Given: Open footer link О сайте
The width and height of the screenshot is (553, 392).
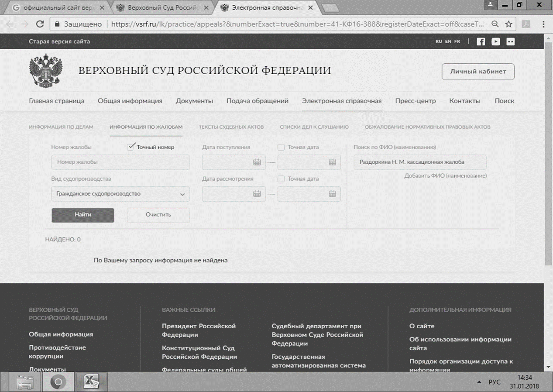Looking at the screenshot, I should (x=422, y=326).
